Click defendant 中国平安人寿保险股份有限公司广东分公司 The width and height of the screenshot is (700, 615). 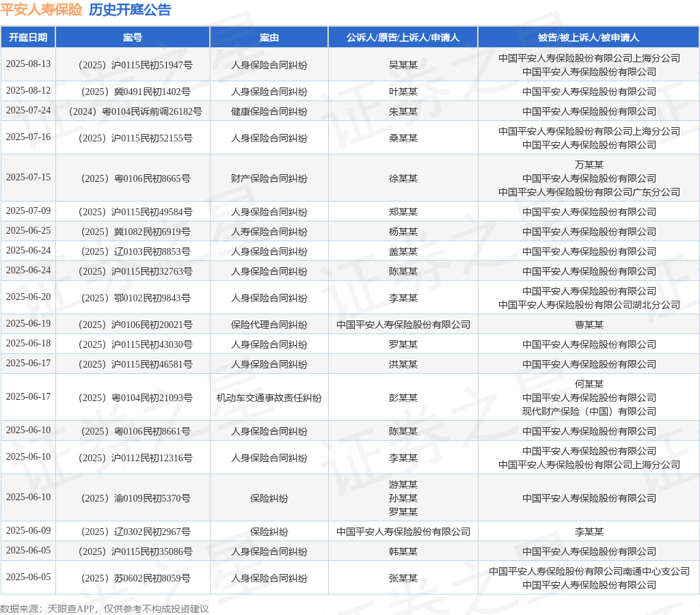click(589, 192)
